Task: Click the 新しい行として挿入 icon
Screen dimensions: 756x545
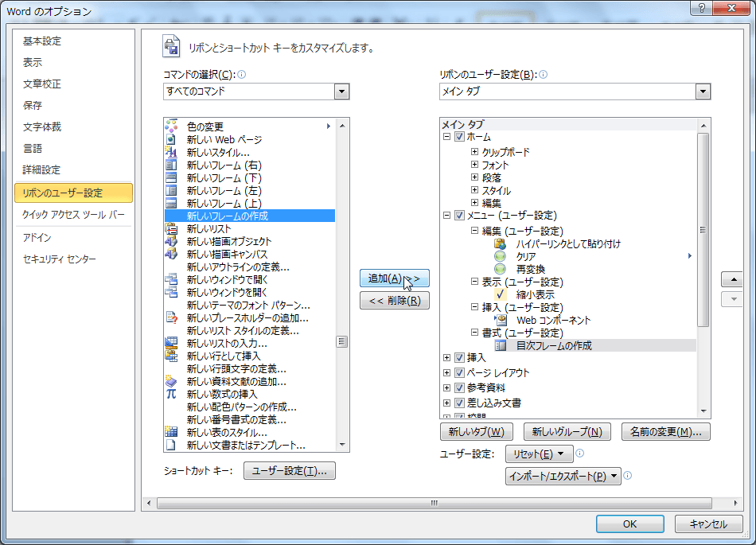Action: 171,356
